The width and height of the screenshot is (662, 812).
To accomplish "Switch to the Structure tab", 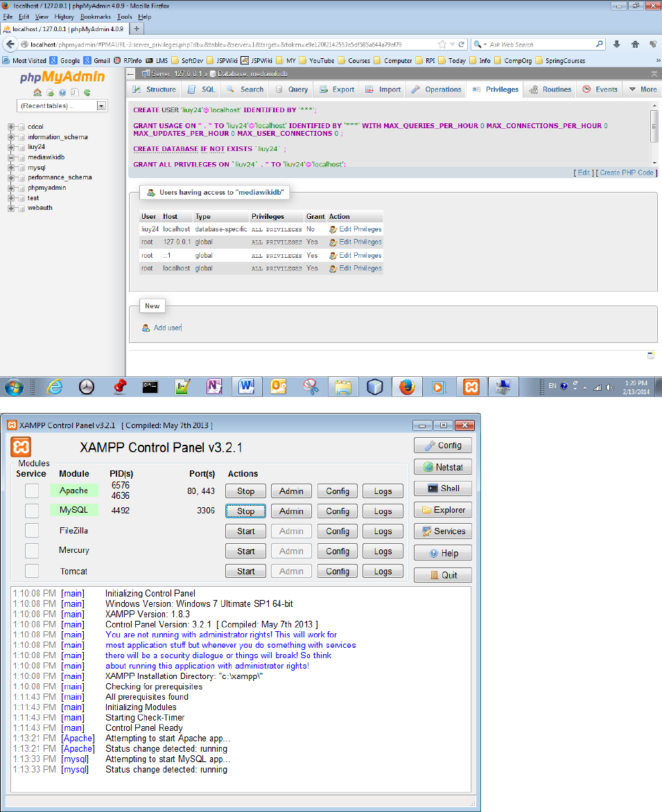I will click(155, 89).
